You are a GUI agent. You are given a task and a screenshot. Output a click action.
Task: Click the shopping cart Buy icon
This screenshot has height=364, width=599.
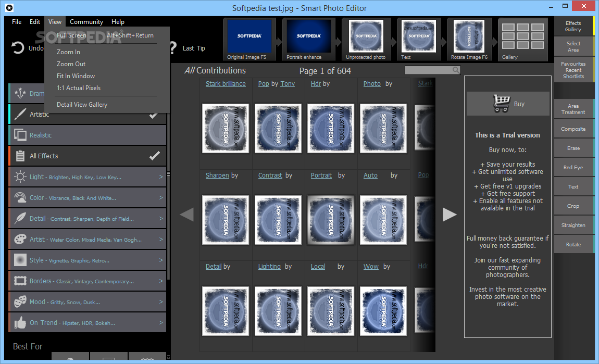click(x=501, y=104)
